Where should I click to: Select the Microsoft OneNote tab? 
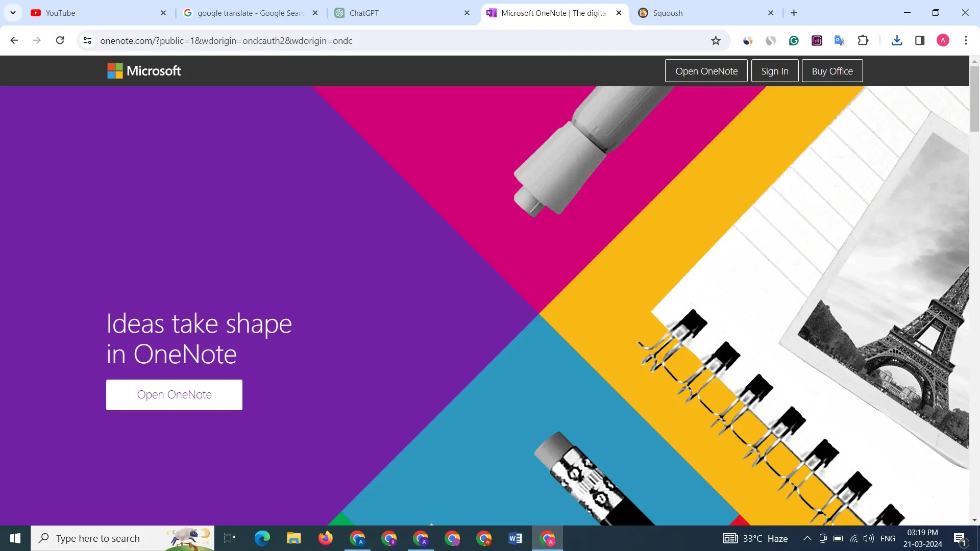(554, 13)
